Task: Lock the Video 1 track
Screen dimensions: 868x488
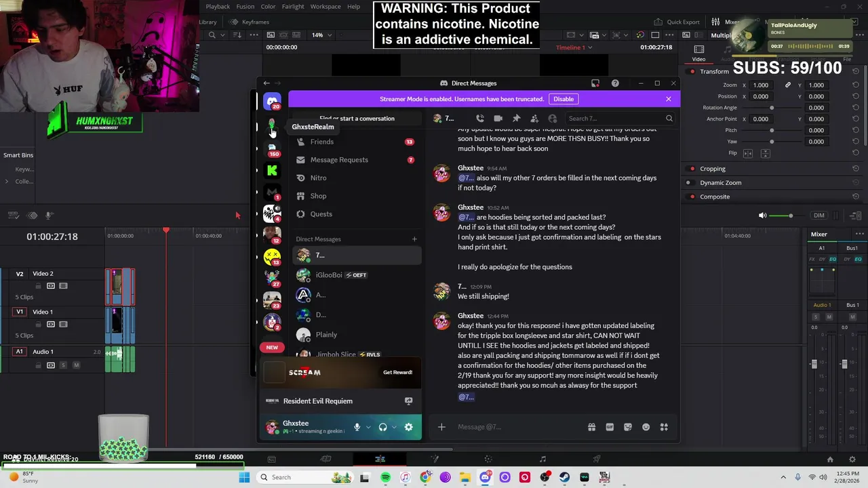Action: 38,325
